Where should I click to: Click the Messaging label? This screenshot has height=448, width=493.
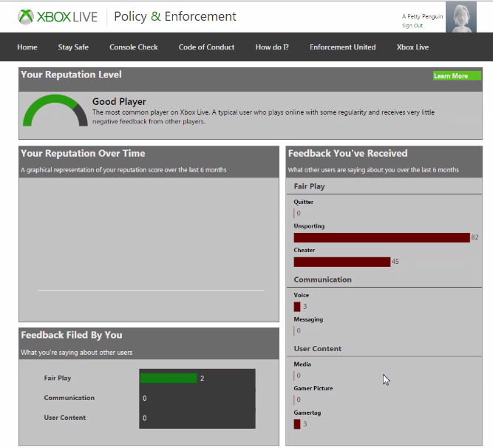tap(308, 319)
